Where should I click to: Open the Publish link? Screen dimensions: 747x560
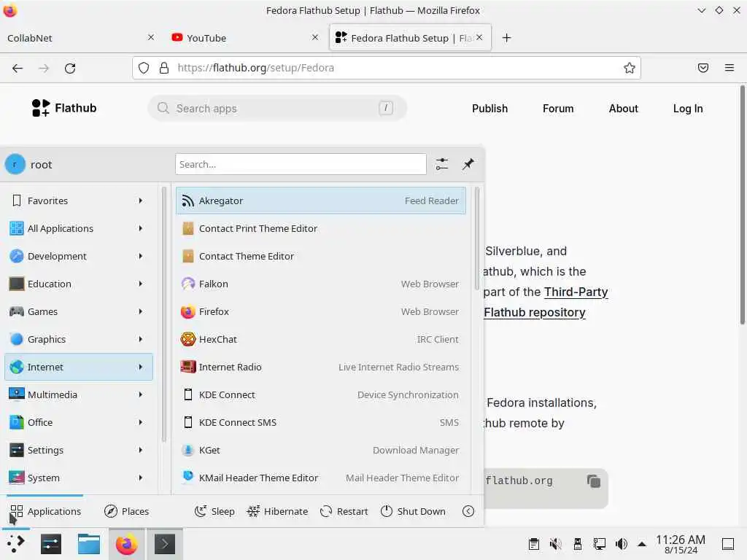[489, 109]
